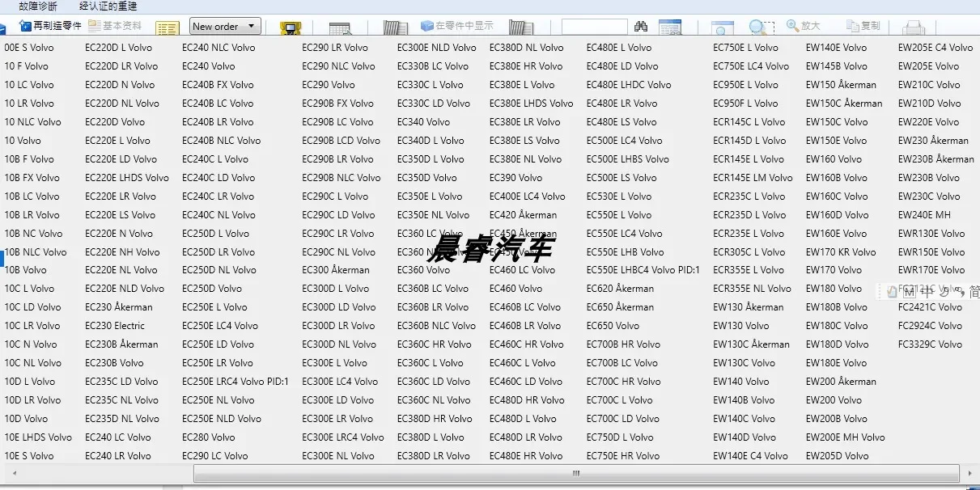Click the horizontal scrollbar right arrow
This screenshot has height=490, width=980.
pos(970,473)
